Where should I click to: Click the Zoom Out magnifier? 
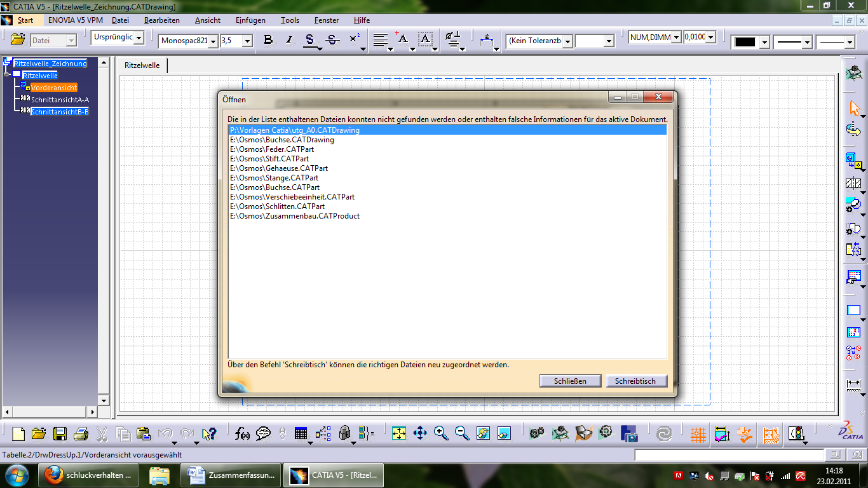click(462, 434)
